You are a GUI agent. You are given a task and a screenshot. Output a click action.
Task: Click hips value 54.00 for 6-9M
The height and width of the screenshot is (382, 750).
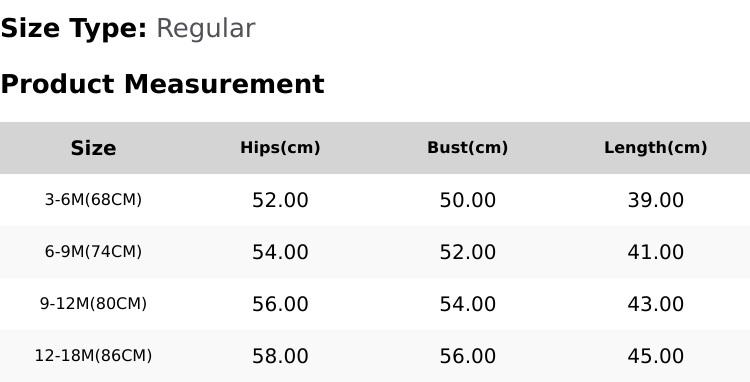tap(280, 252)
